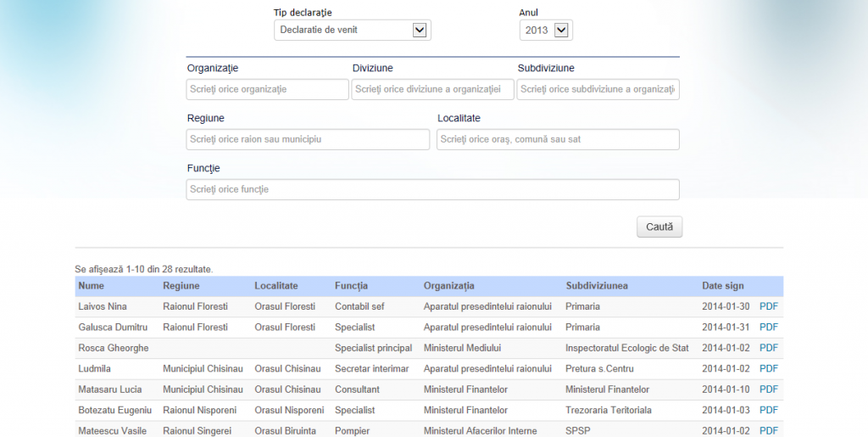Screen dimensions: 868x437
Task: Focus the Regiune input field
Action: tap(308, 139)
